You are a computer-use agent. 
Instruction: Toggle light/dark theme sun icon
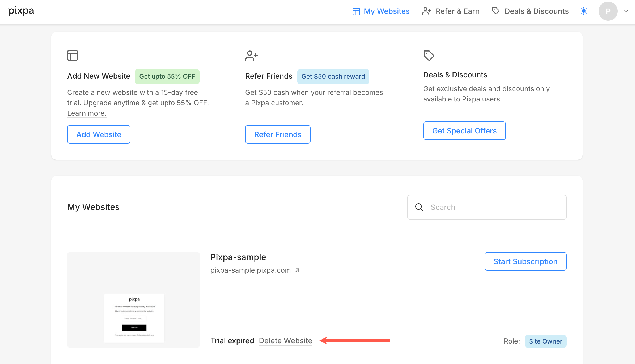coord(583,11)
